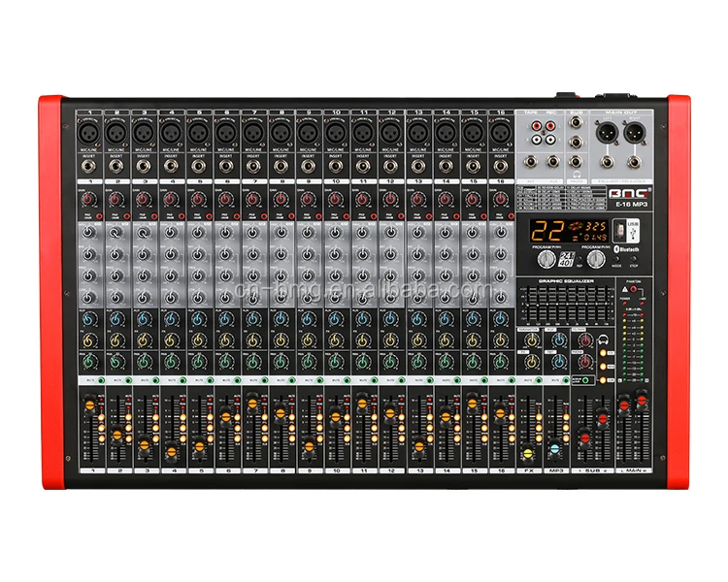This screenshot has width=728, height=582.
Task: Click the left quarter-inch jack under Main Out
Action: (x=608, y=162)
